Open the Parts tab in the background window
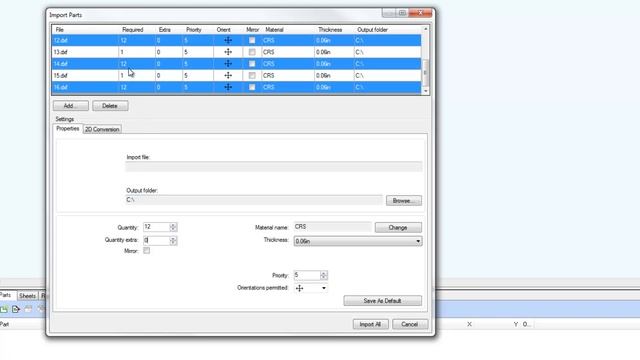 coord(6,295)
